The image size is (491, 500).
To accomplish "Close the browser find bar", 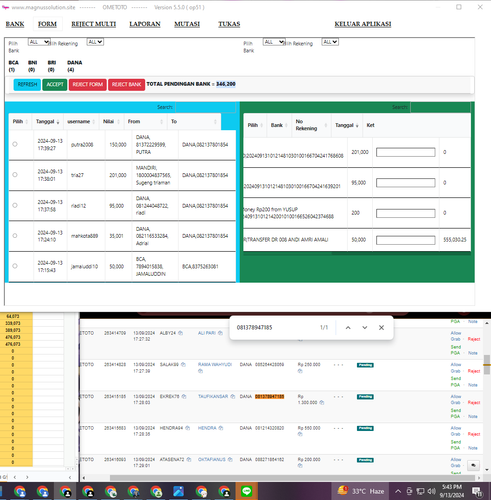I will 381,328.
